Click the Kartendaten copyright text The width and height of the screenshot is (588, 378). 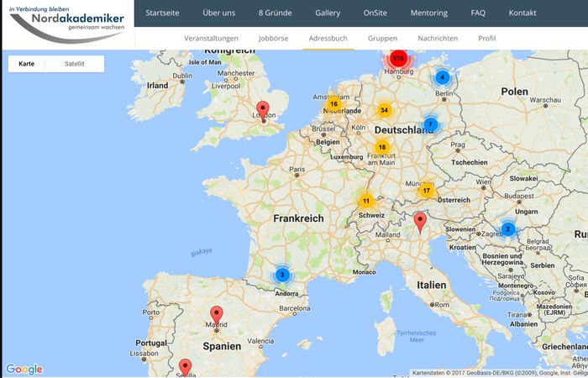[499, 373]
